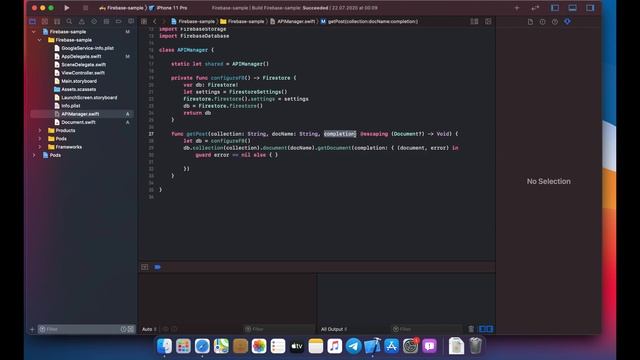Open Document.swift file

click(75, 122)
